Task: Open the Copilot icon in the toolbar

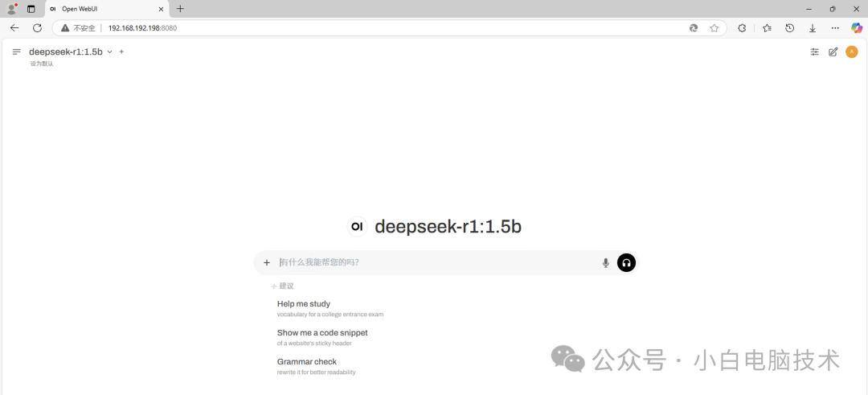Action: pos(857,27)
